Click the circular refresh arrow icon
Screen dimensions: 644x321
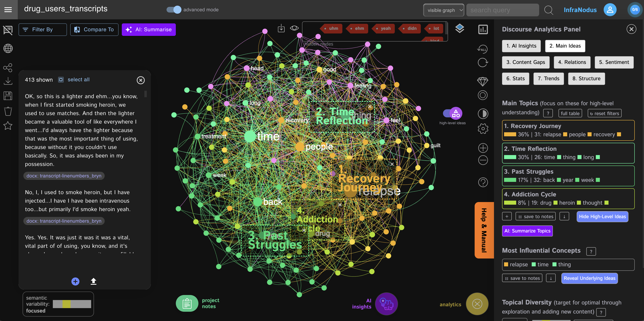click(x=483, y=63)
